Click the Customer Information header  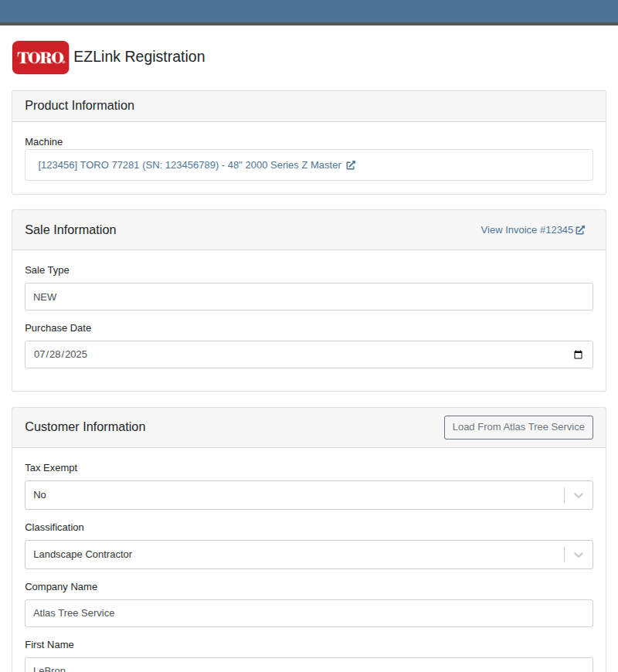coord(85,427)
